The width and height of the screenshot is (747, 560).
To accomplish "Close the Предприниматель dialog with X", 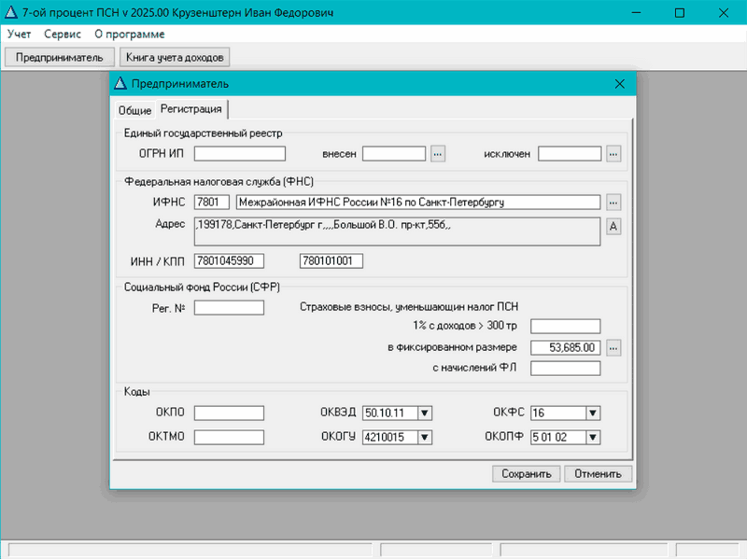I will [619, 83].
